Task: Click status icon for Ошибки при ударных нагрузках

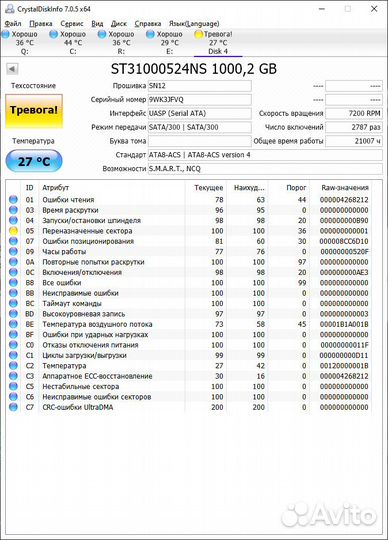Action: coord(13,334)
